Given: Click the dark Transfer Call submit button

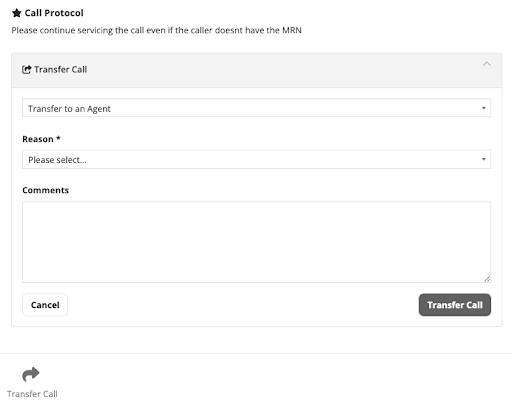Looking at the screenshot, I should pos(455,305).
